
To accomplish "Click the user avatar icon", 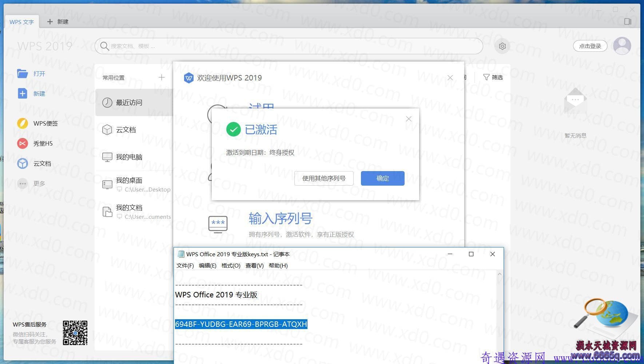I will click(x=622, y=46).
